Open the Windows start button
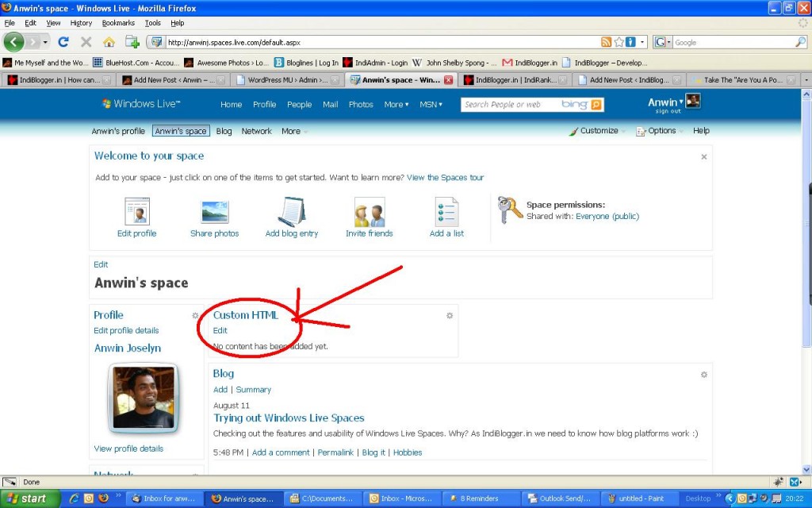Viewport: 812px width, 508px height. point(31,498)
